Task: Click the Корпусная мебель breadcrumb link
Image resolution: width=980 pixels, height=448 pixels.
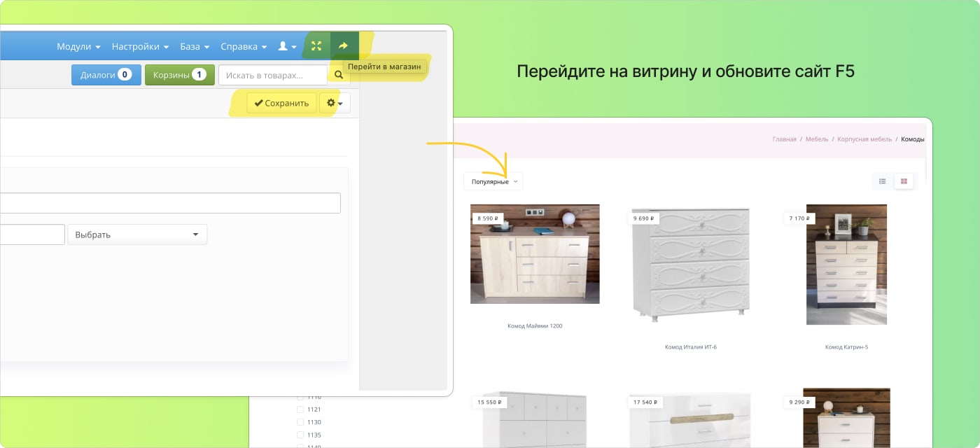Action: tap(864, 139)
